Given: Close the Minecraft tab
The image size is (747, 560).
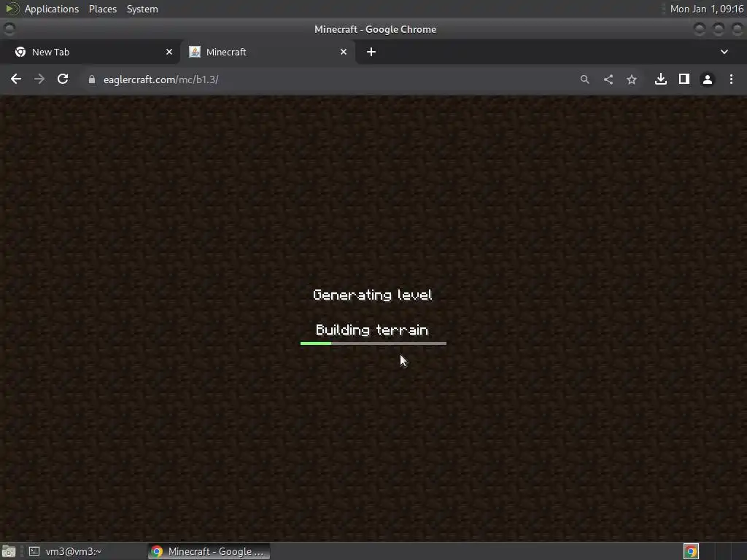Looking at the screenshot, I should point(344,52).
